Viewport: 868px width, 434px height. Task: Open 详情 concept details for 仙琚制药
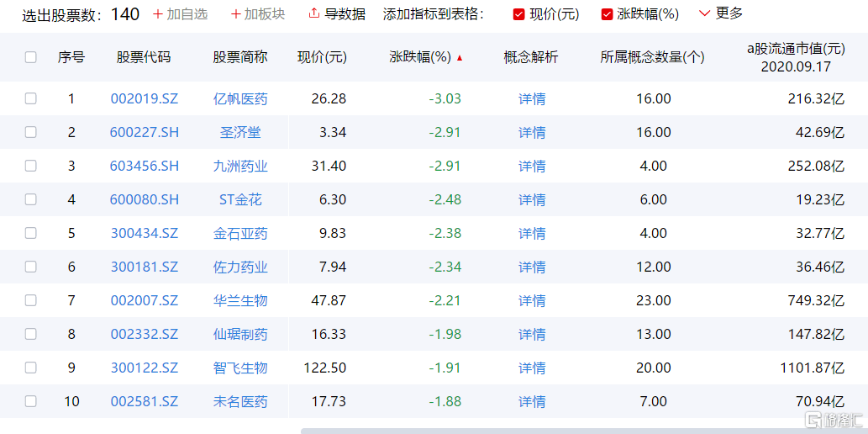[532, 334]
